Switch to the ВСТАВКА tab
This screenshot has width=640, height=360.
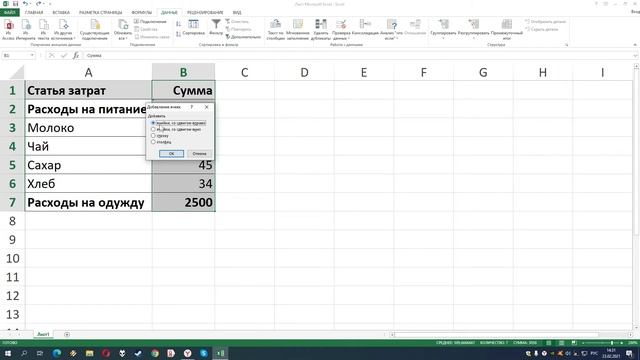(61, 12)
